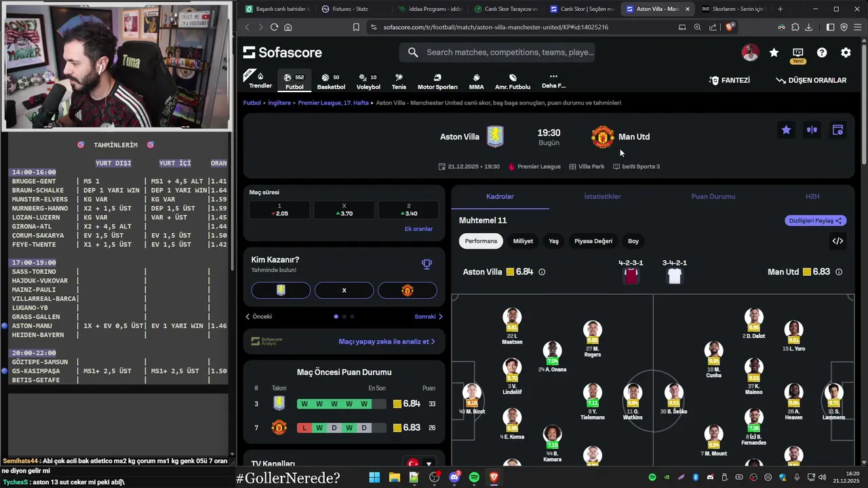Select the Futbol sport category

(x=294, y=81)
